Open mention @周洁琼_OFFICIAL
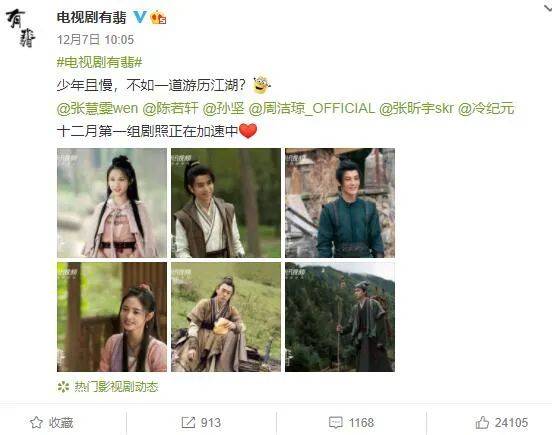552x435 pixels. tap(312, 108)
